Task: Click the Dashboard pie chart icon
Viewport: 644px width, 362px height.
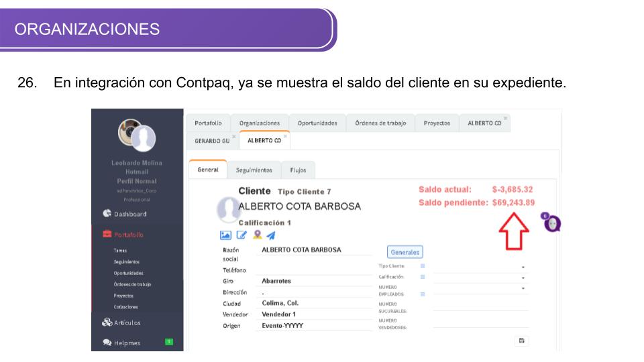Action: [107, 214]
